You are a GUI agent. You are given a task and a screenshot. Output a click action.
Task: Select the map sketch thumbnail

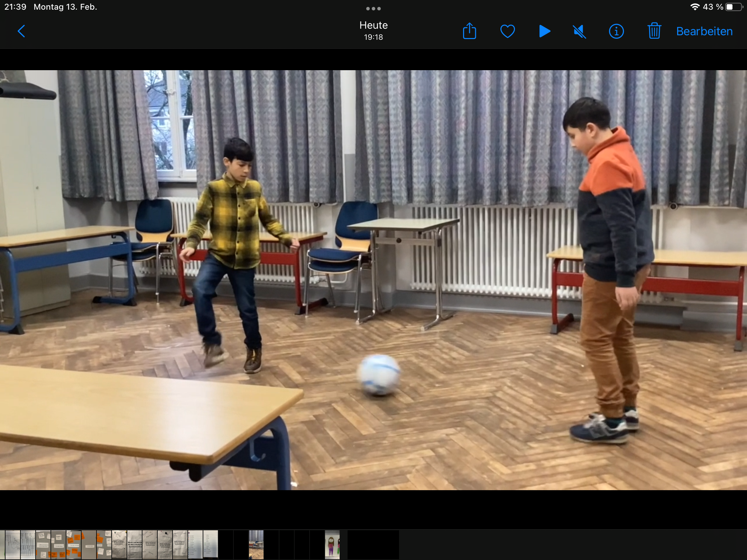pos(12,545)
